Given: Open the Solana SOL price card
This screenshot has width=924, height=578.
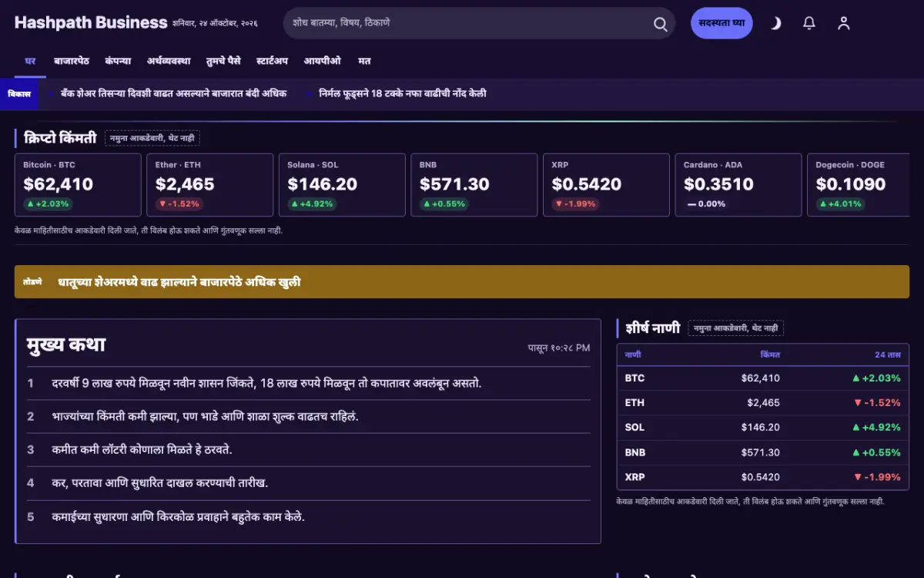Looking at the screenshot, I should [342, 185].
